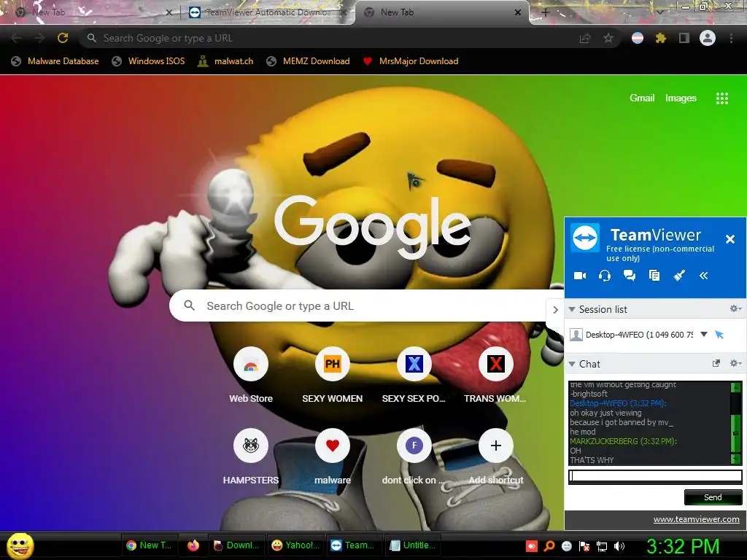Open the Chrome three-dot menu

(731, 38)
